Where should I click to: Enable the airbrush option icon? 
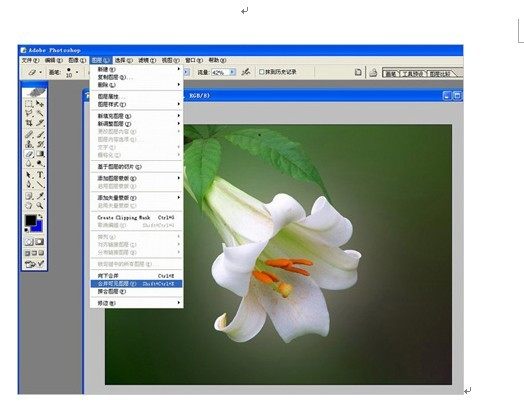(246, 72)
